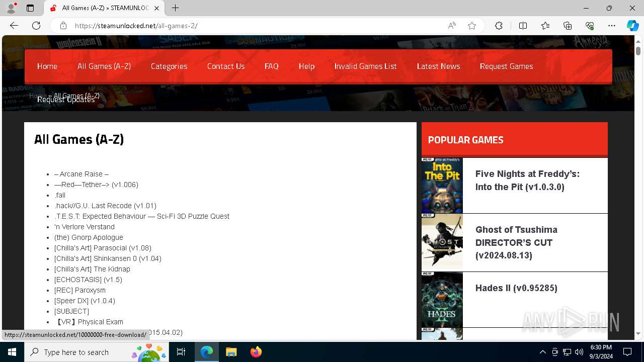Toggle Split screen icon

523,26
